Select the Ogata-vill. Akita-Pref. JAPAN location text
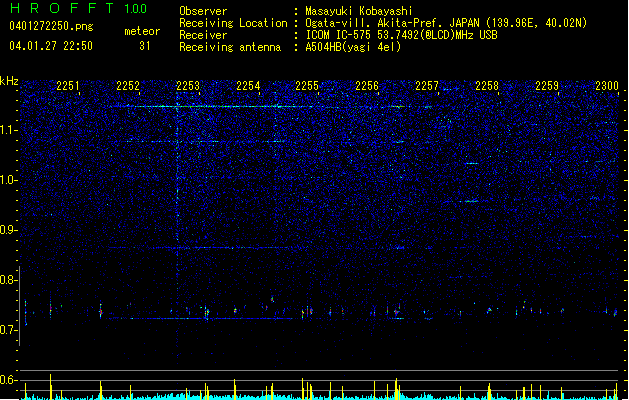The width and height of the screenshot is (629, 400). coord(446,23)
